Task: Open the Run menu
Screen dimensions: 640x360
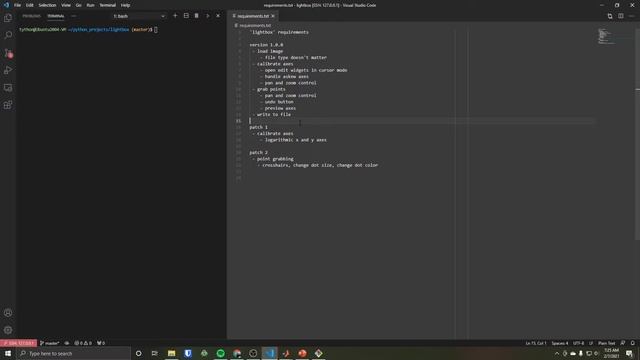Action: click(91, 5)
